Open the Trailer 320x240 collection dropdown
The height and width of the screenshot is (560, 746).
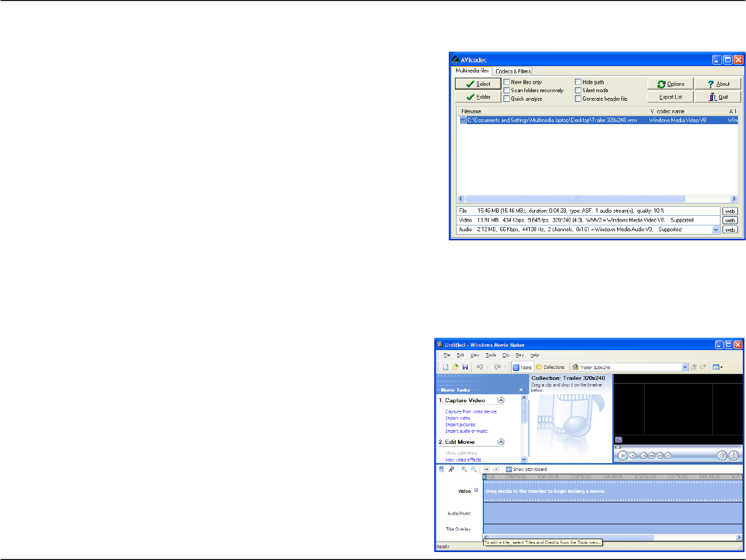[x=685, y=367]
